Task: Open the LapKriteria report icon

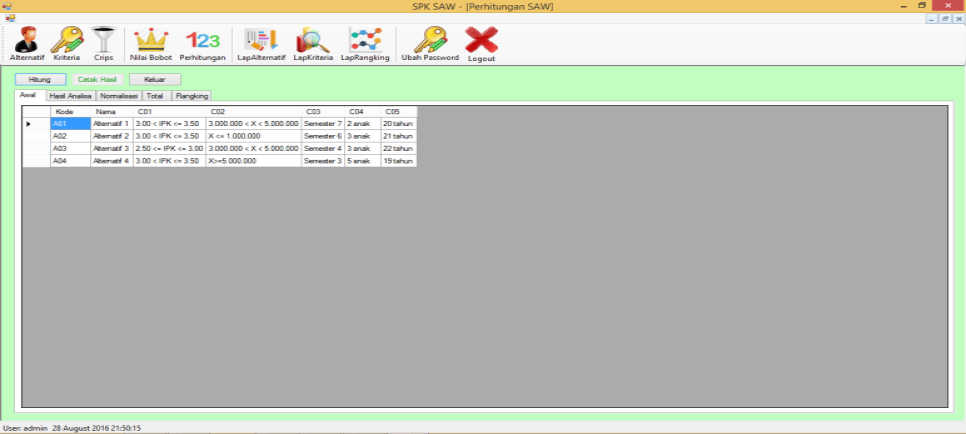Action: coord(313,44)
